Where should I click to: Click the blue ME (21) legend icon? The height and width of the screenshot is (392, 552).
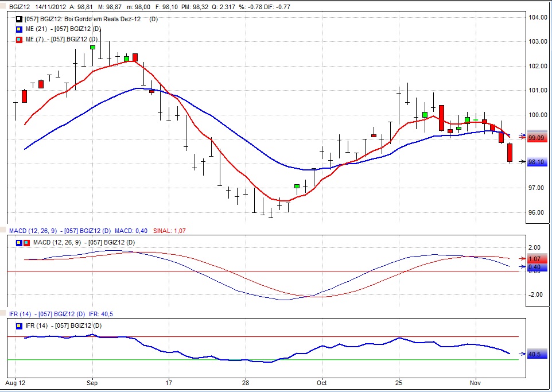[x=19, y=29]
